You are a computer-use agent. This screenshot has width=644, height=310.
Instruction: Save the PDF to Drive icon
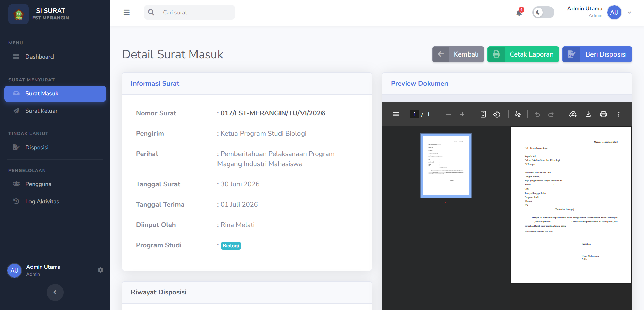point(573,114)
